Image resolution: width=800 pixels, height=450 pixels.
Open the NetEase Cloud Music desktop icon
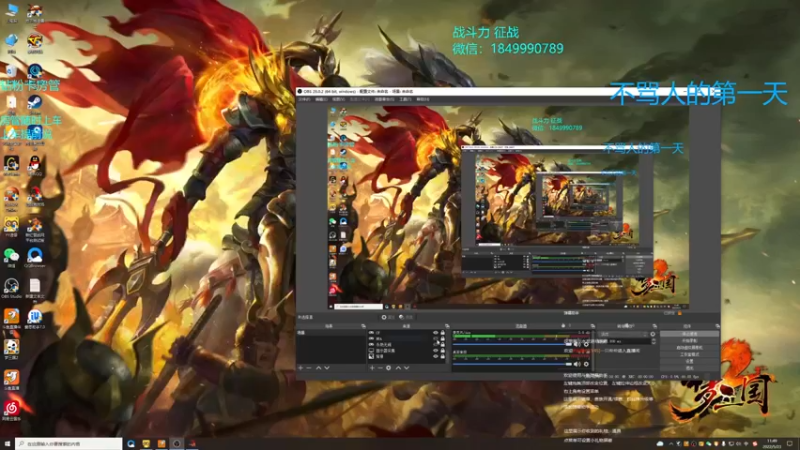pos(11,410)
